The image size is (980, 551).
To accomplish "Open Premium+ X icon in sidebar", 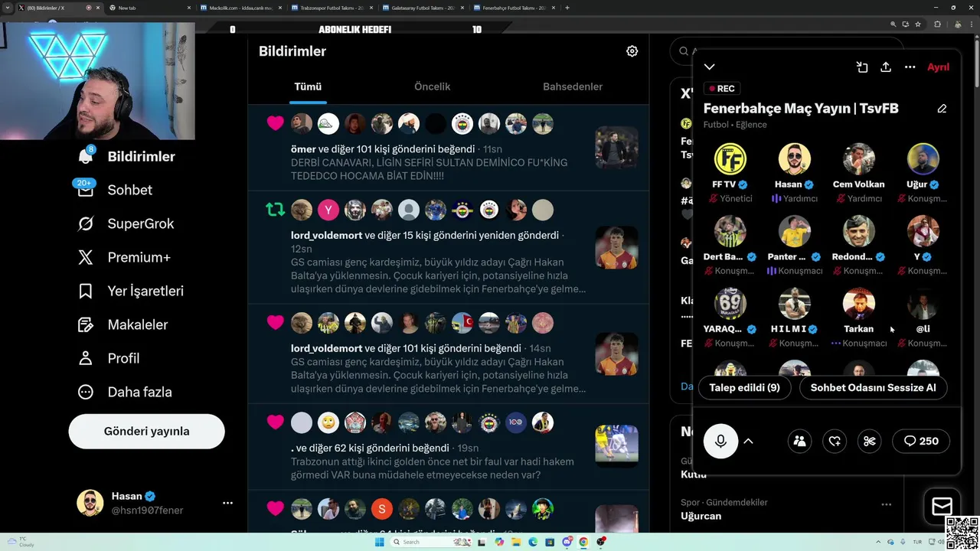I will tap(86, 257).
